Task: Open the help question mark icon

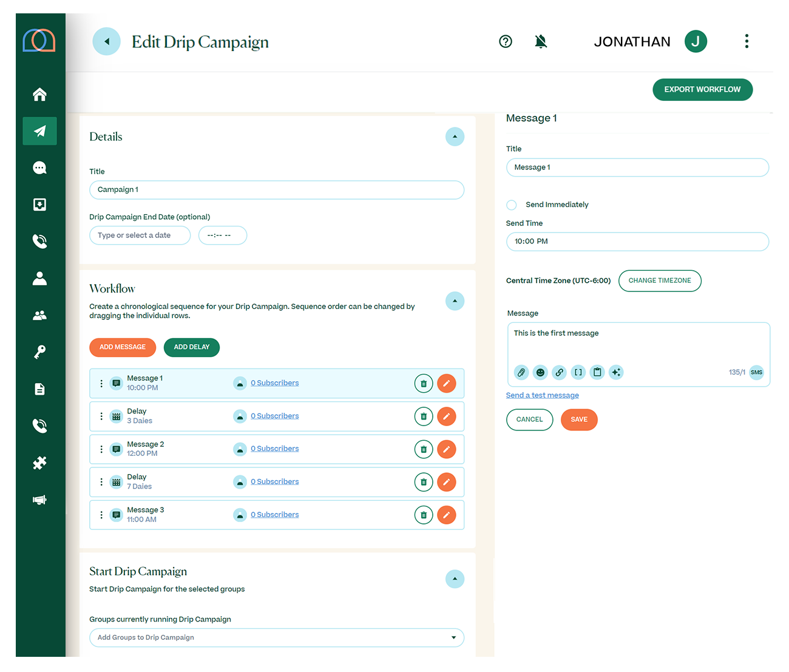Action: click(x=505, y=41)
